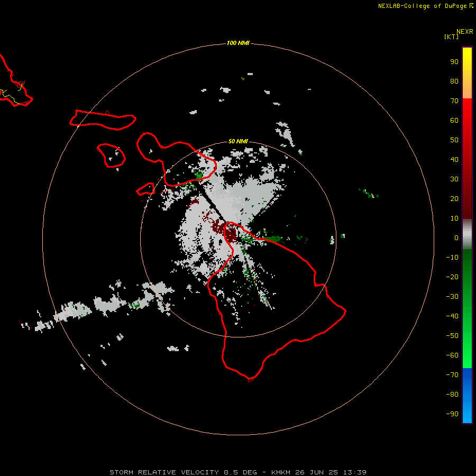The width and height of the screenshot is (476, 476).
Task: Click the scale label reading positive 40
Action: 454,159
